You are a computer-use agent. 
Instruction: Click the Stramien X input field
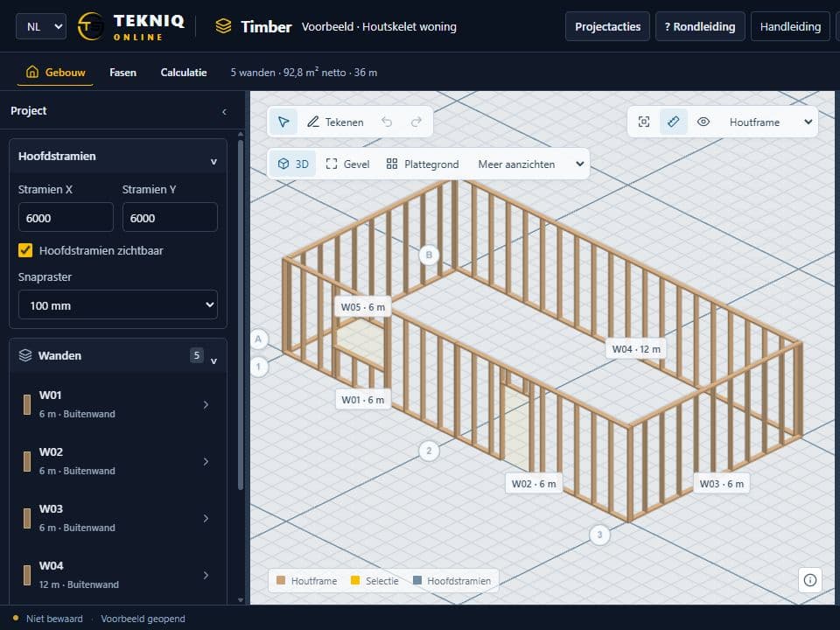(66, 217)
